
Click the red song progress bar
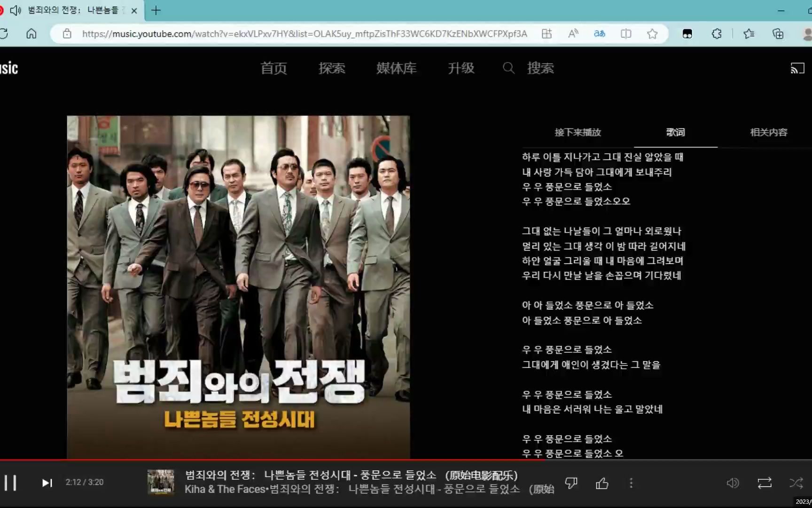pyautogui.click(x=273, y=460)
